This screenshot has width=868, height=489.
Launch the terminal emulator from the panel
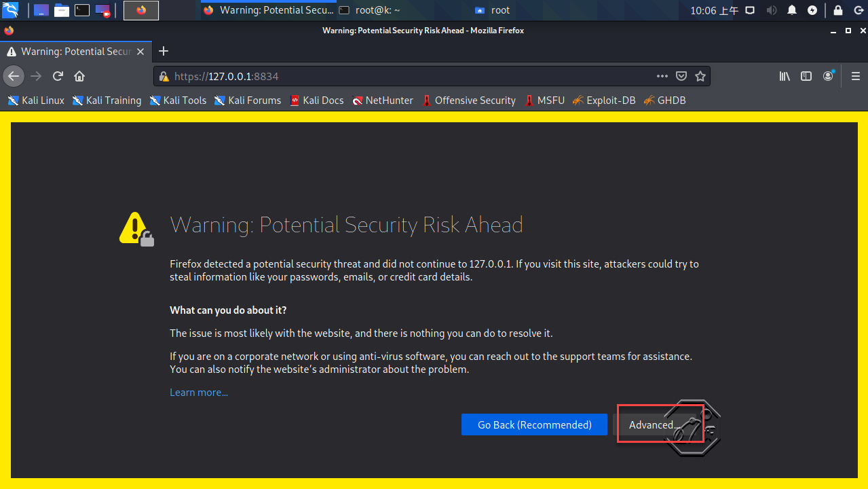(x=82, y=10)
